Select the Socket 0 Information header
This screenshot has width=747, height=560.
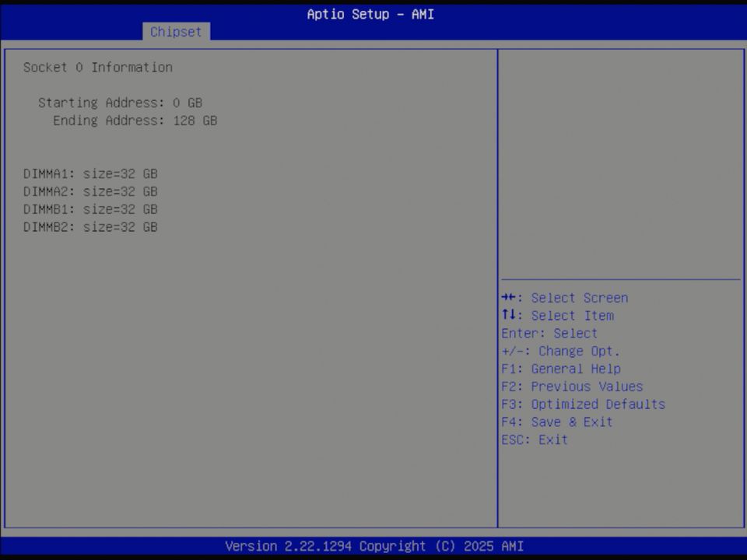(97, 67)
